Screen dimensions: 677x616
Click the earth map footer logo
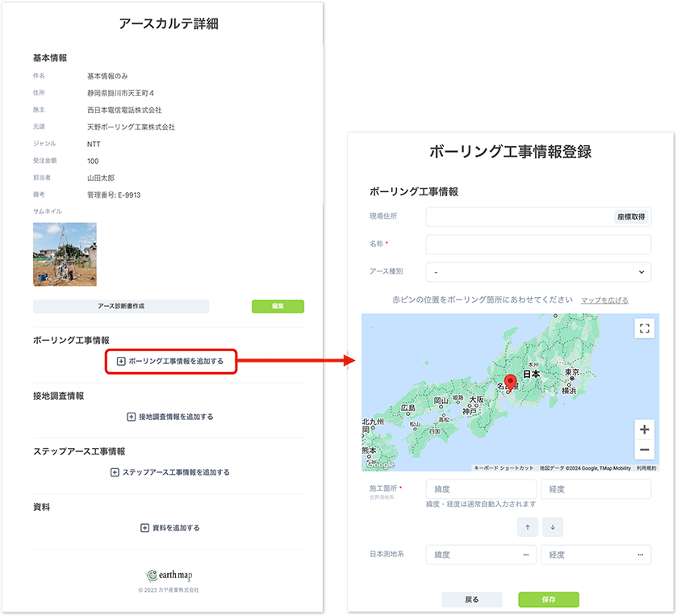(x=169, y=576)
